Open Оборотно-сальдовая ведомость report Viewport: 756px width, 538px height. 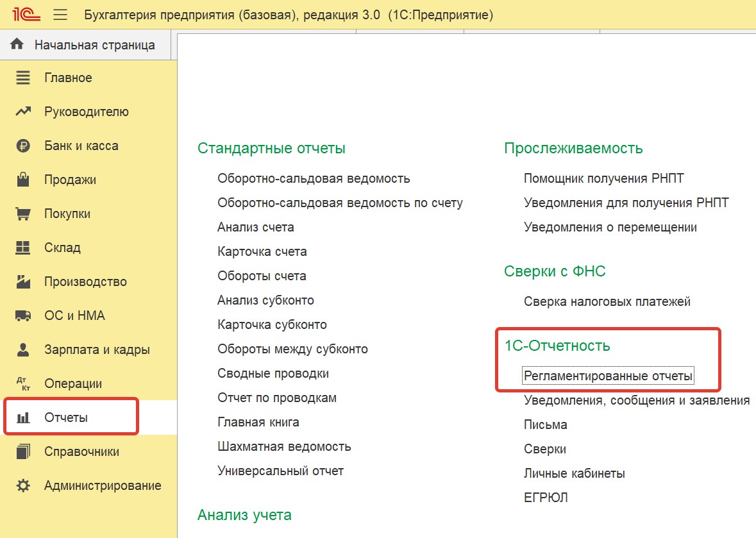314,178
